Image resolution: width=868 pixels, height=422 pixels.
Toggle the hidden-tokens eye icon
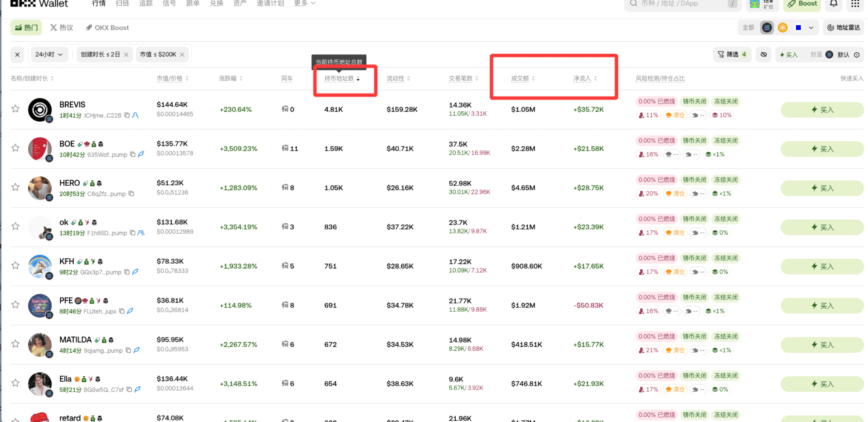764,55
